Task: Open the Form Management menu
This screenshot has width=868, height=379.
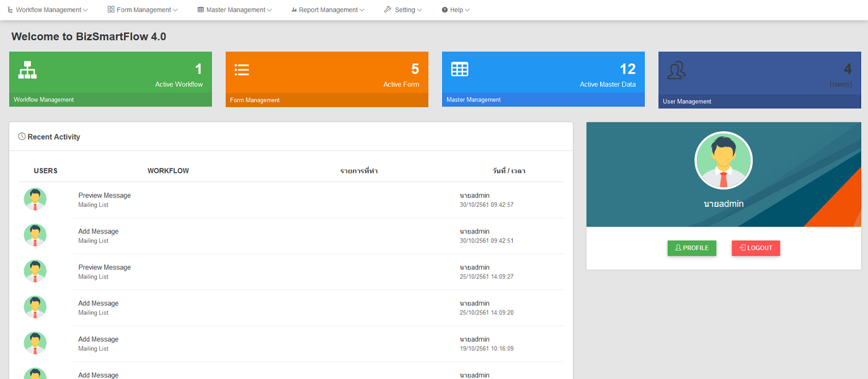Action: 143,10
